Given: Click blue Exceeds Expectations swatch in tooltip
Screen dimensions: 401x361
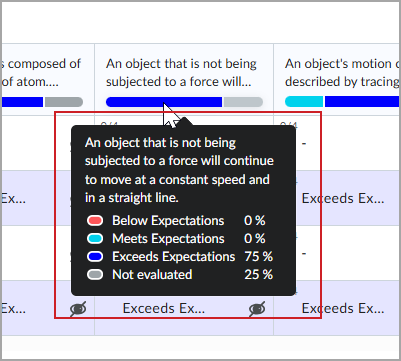Looking at the screenshot, I should (95, 256).
